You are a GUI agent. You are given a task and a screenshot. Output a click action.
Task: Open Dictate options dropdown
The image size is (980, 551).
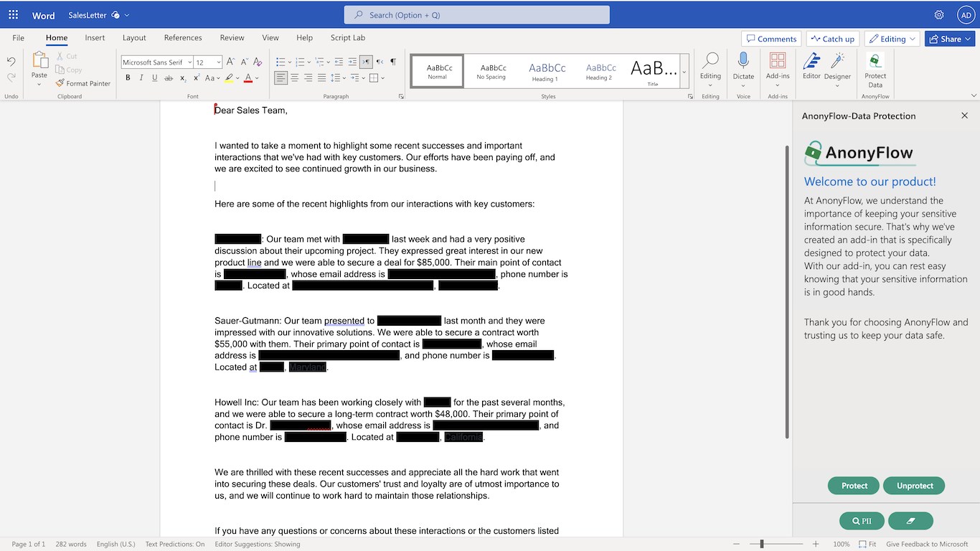point(743,85)
